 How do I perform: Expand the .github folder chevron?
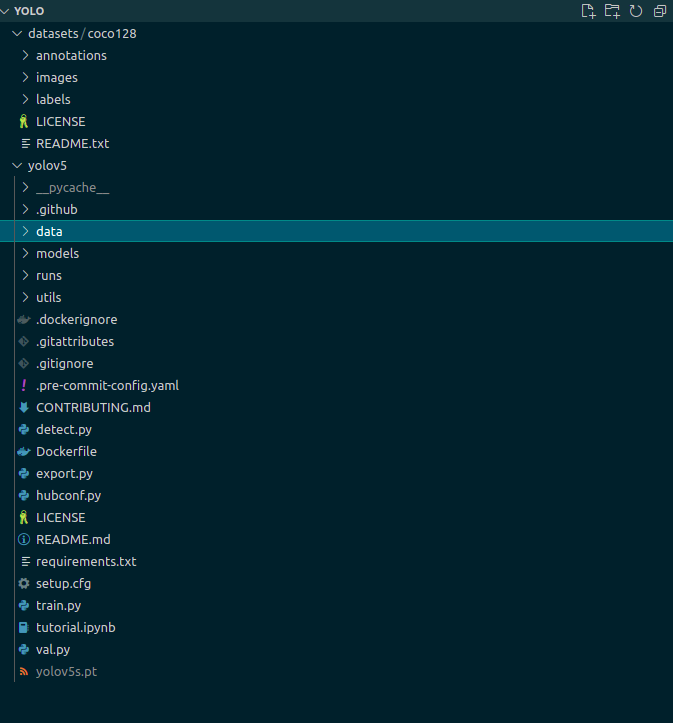(25, 209)
